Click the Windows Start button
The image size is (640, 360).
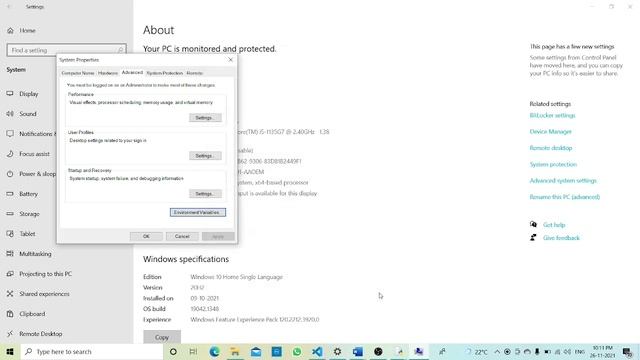10,351
